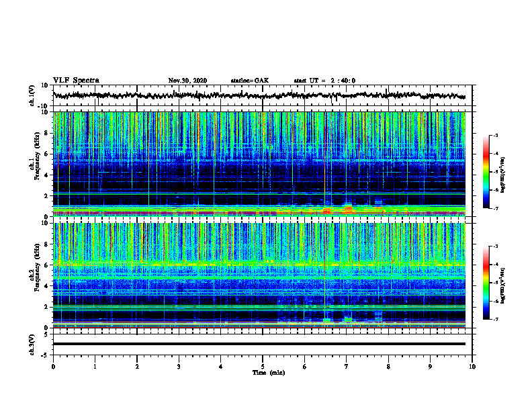Click the ch.1 PSD color scale bar

pos(486,172)
